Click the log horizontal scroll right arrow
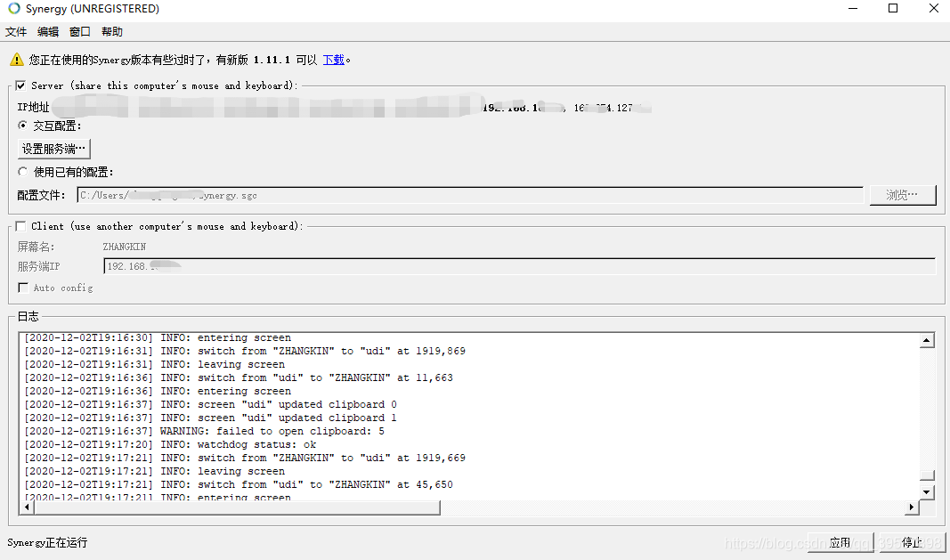The height and width of the screenshot is (560, 950). [x=912, y=507]
